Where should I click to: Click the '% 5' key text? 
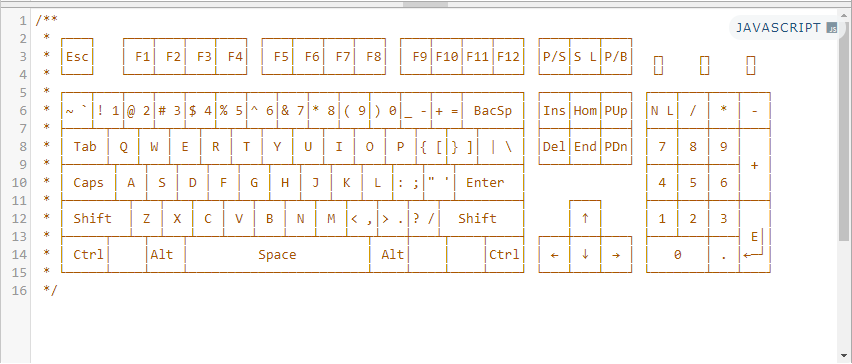click(231, 111)
